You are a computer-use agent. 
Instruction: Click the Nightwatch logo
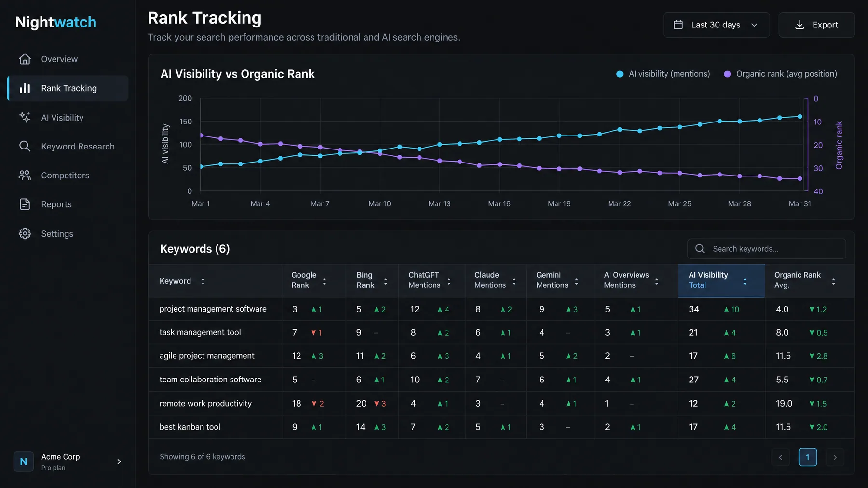pos(56,22)
